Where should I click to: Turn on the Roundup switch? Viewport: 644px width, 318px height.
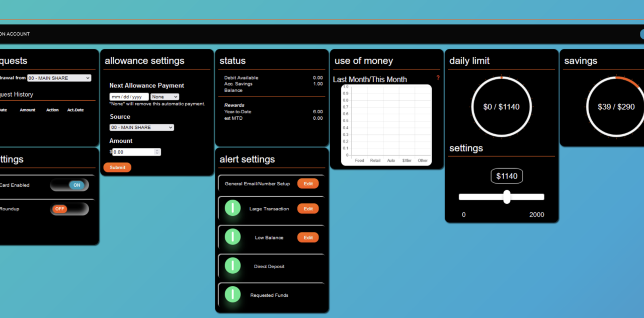pos(69,209)
